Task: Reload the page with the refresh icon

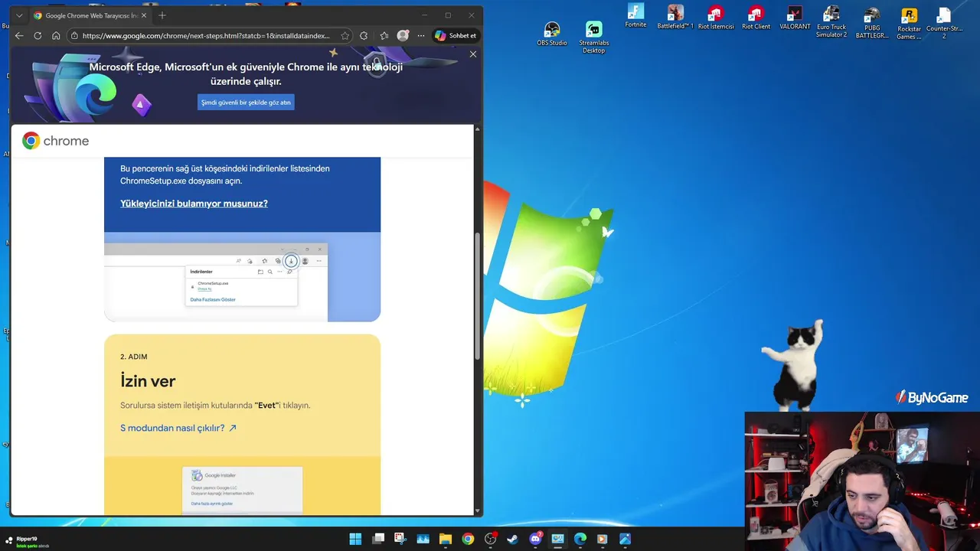Action: [38, 35]
